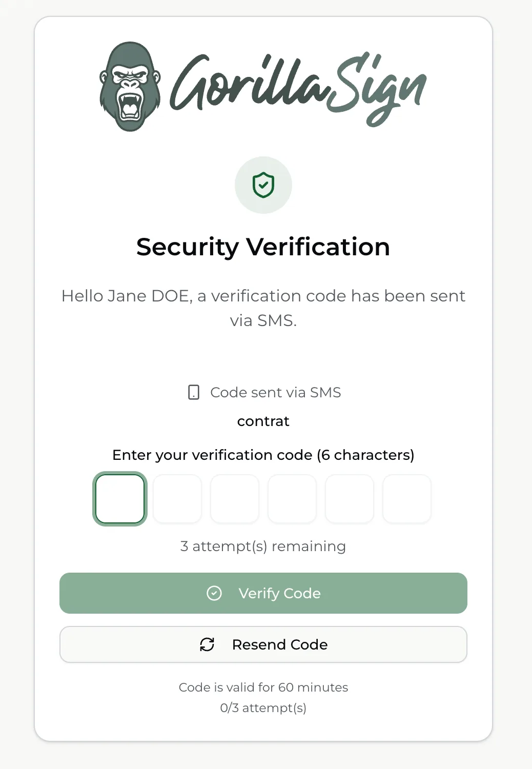The width and height of the screenshot is (532, 769).
Task: Click the circular arrows icon on Resend Code
Action: (207, 644)
